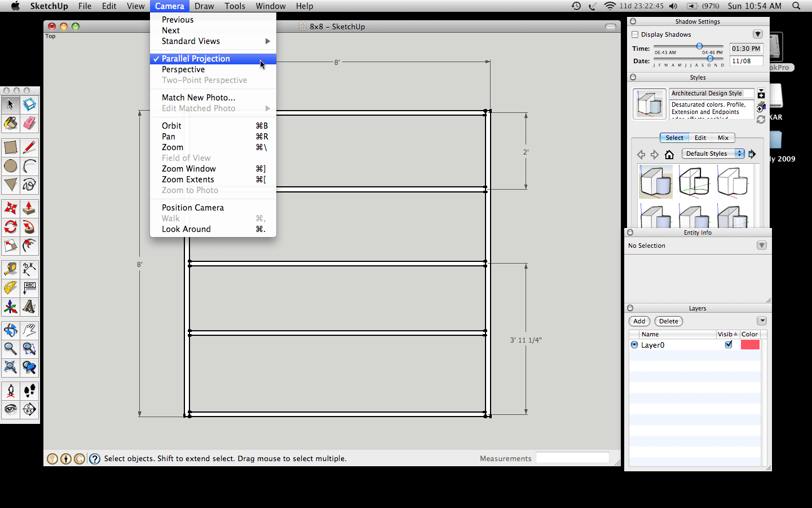Image resolution: width=812 pixels, height=508 pixels.
Task: Select the Protractor tool
Action: 10,288
